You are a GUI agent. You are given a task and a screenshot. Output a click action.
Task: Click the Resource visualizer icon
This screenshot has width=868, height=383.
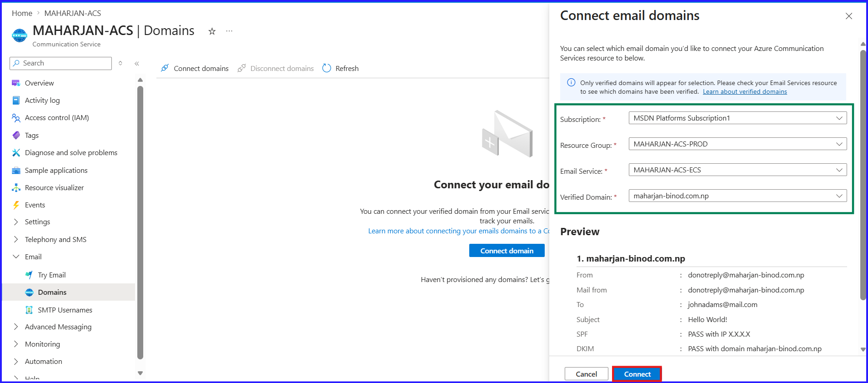16,188
